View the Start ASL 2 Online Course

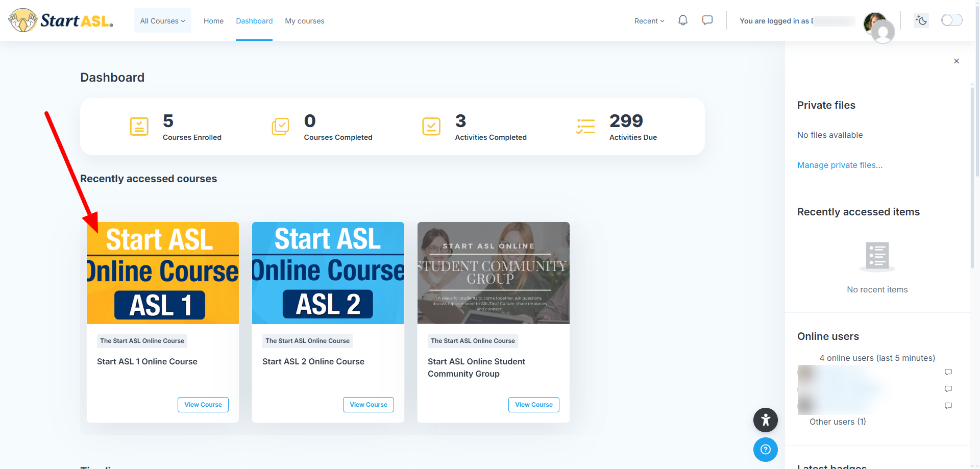(369, 405)
